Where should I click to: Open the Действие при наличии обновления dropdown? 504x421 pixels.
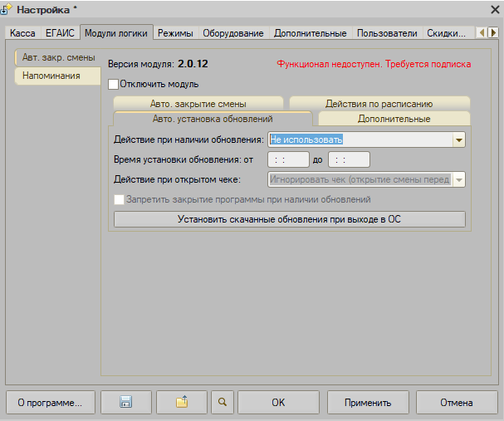click(x=458, y=140)
